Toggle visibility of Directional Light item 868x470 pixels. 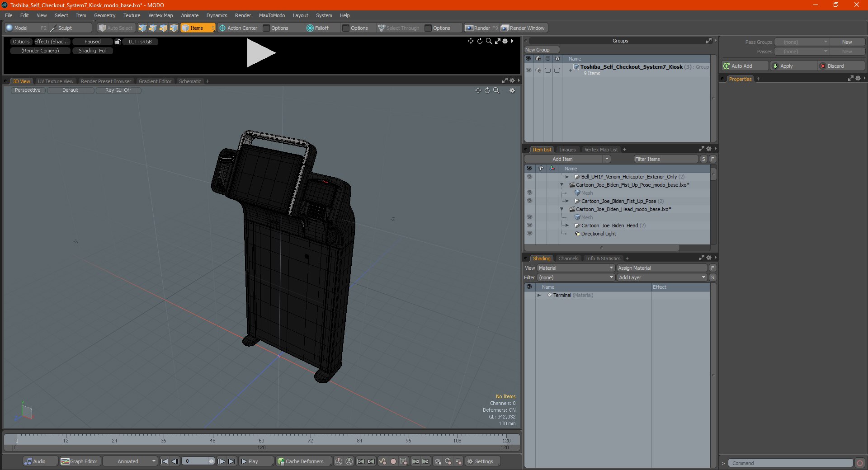tap(529, 234)
